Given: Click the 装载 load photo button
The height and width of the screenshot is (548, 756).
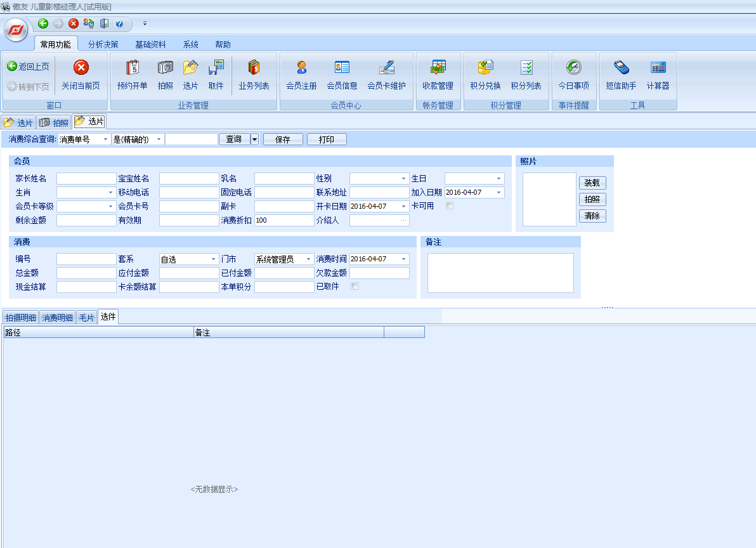Looking at the screenshot, I should click(x=592, y=183).
